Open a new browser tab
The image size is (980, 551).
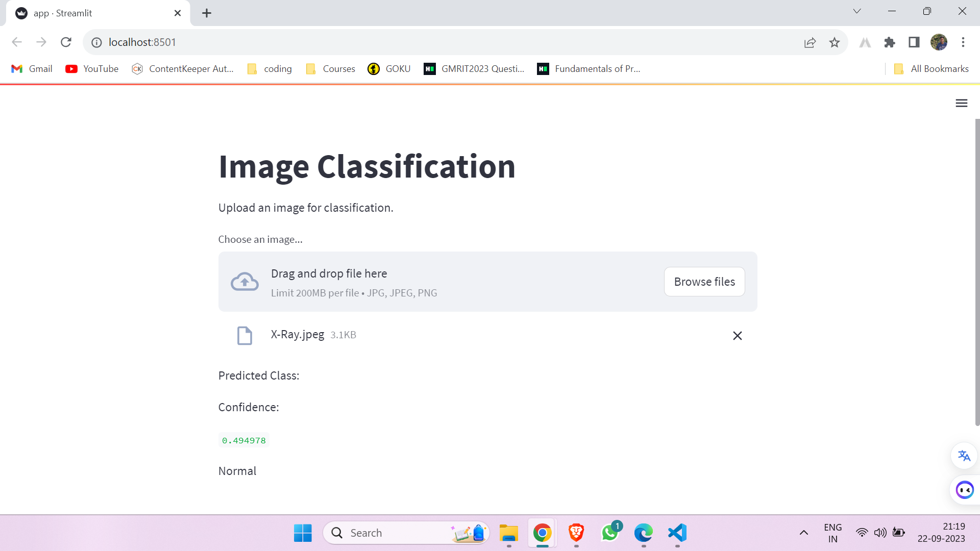pyautogui.click(x=207, y=13)
